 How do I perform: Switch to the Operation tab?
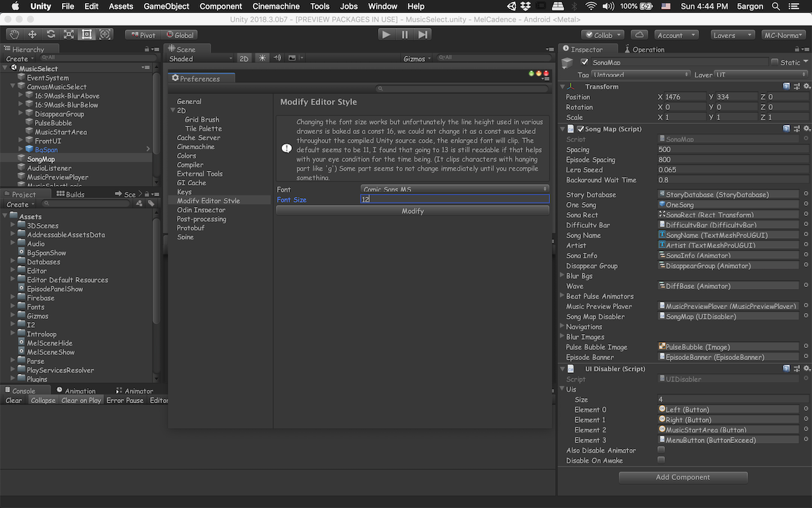click(x=644, y=49)
